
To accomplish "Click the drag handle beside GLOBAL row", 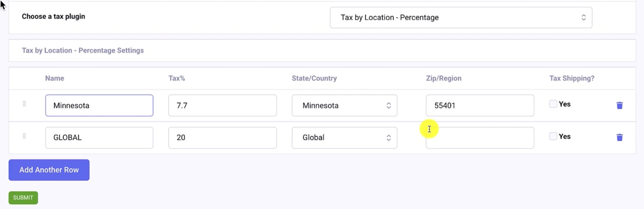I will point(24,136).
